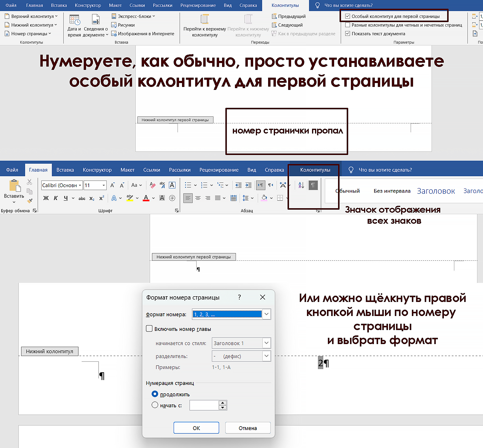
Task: Apply the Без интервала style
Action: point(392,191)
